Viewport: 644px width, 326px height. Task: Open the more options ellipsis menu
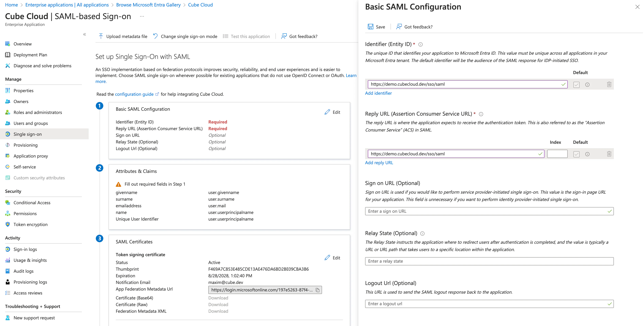point(142,17)
